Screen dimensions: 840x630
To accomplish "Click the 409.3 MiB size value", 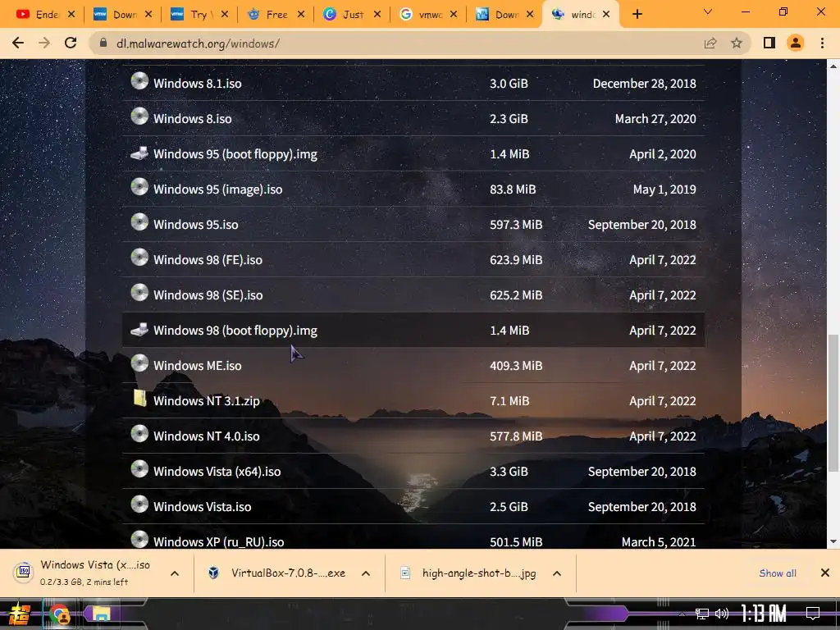I will click(516, 366).
